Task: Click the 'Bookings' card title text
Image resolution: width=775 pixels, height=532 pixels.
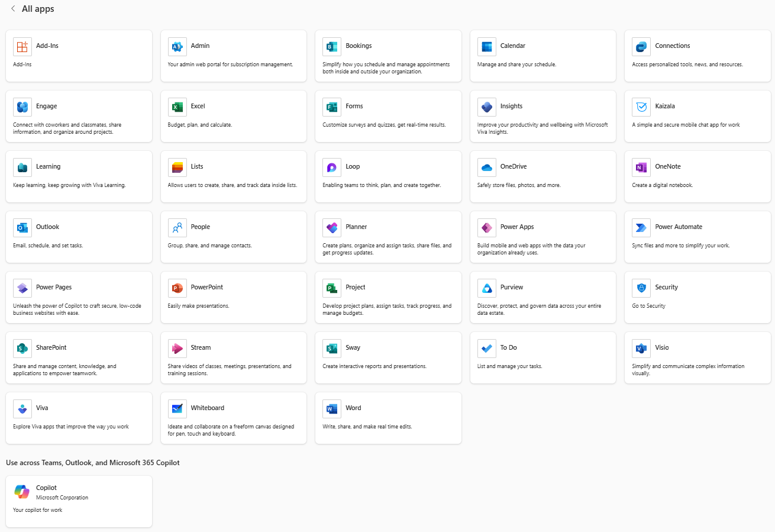Action: (x=359, y=46)
